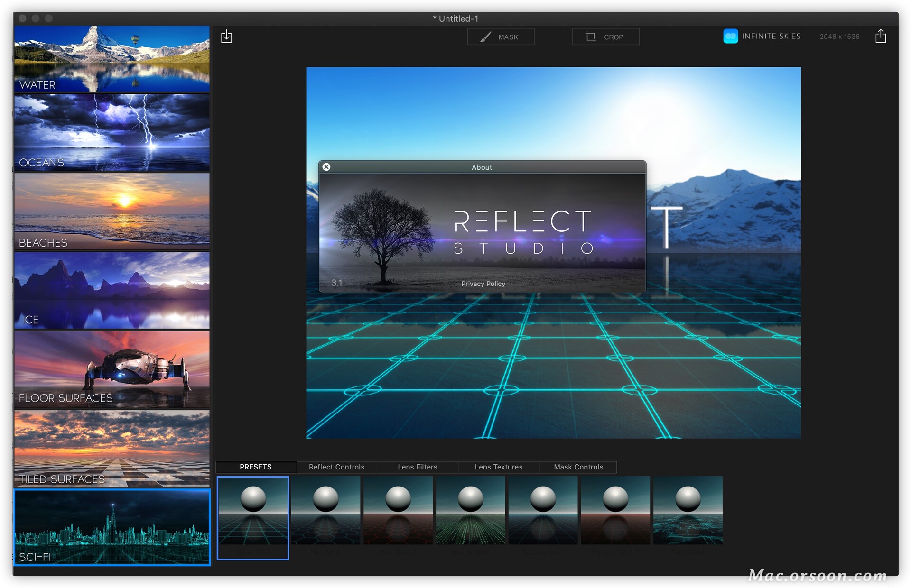
Task: Switch to Reflect Controls tab
Action: (x=336, y=467)
